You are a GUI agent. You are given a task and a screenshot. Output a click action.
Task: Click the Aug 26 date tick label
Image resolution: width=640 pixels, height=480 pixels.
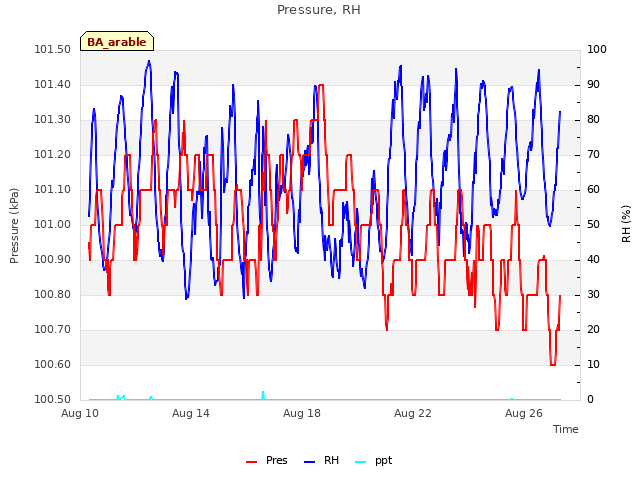(x=524, y=413)
